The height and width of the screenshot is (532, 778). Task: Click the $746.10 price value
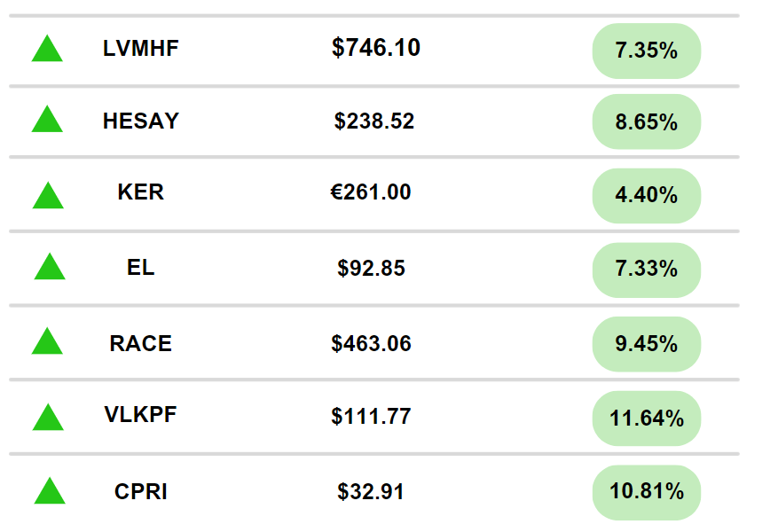pyautogui.click(x=376, y=48)
